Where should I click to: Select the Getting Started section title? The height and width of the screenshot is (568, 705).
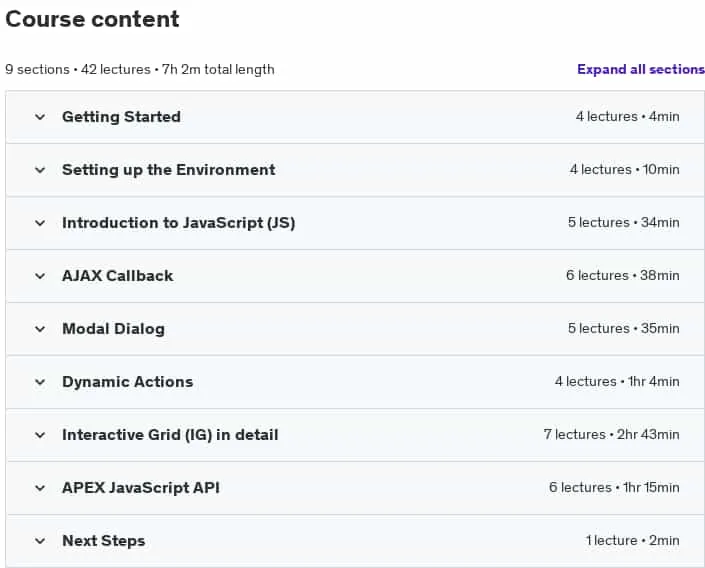[121, 117]
